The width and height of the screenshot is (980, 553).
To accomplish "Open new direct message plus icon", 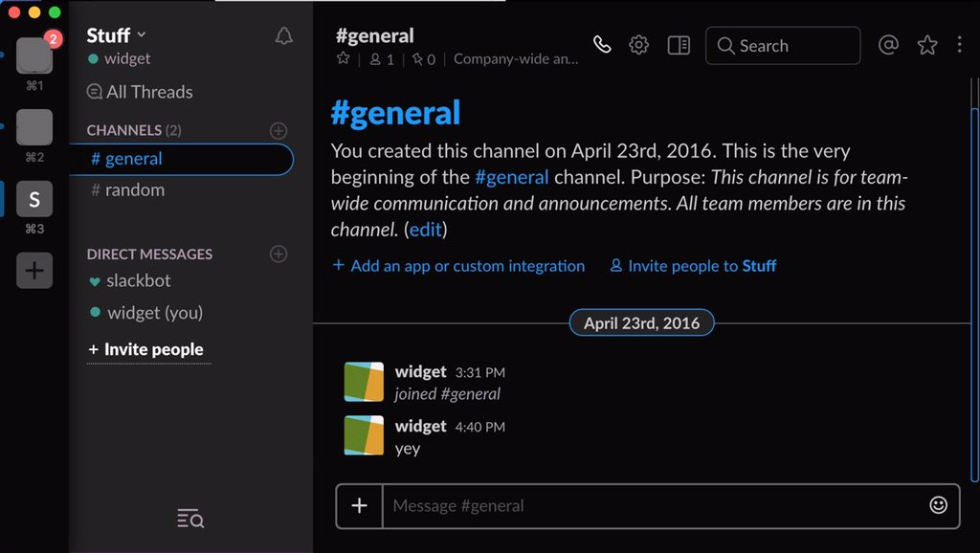I will click(x=278, y=254).
